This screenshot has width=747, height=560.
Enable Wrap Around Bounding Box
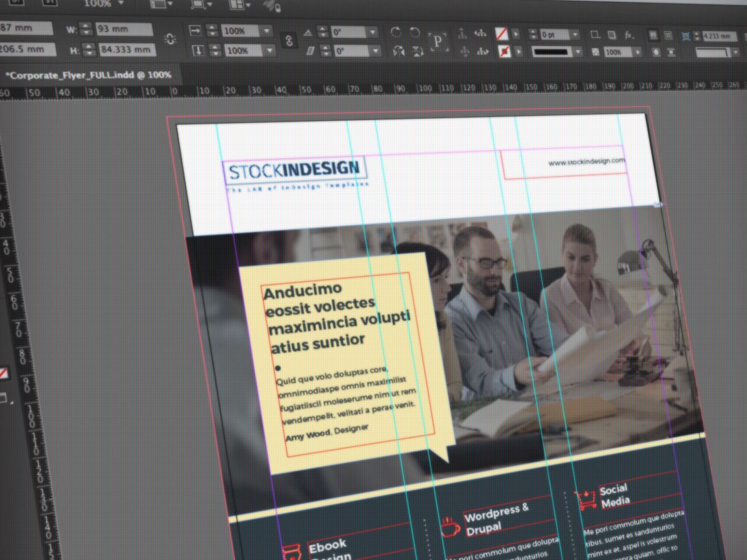tap(667, 35)
